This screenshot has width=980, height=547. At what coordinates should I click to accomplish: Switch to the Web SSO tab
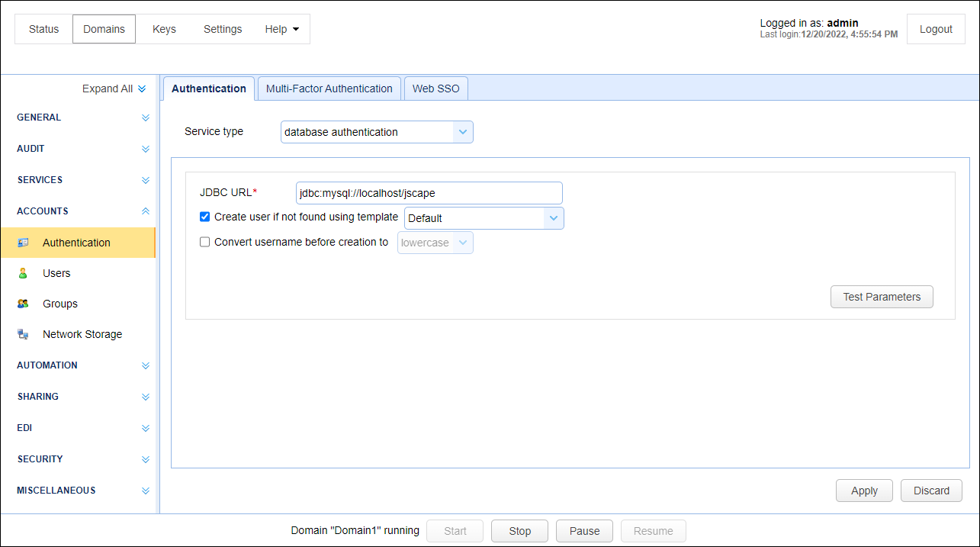click(x=436, y=88)
